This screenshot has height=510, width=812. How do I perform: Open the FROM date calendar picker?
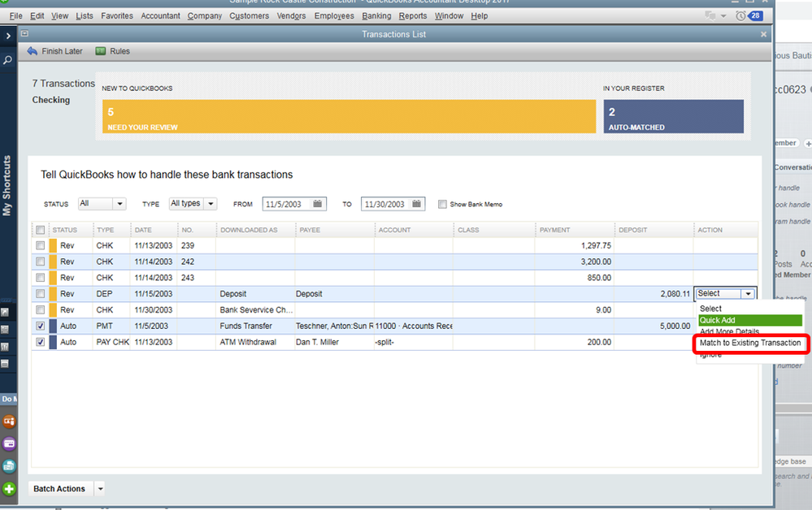(318, 204)
